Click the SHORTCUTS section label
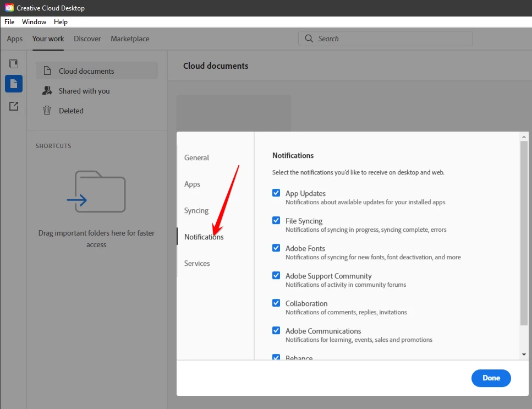This screenshot has width=532, height=409. point(53,146)
